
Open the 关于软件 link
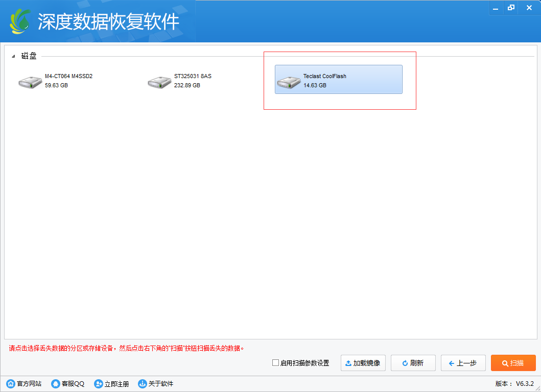tap(161, 384)
